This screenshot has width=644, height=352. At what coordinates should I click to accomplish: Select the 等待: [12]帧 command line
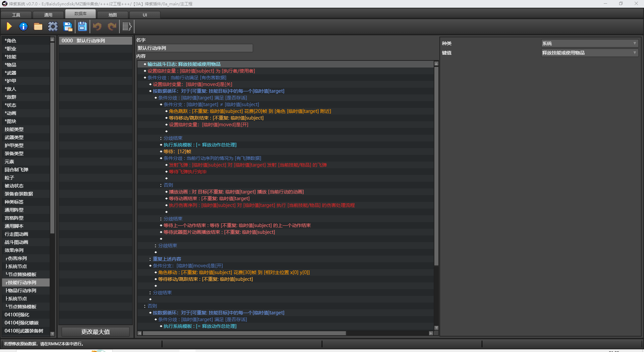[x=285, y=151]
